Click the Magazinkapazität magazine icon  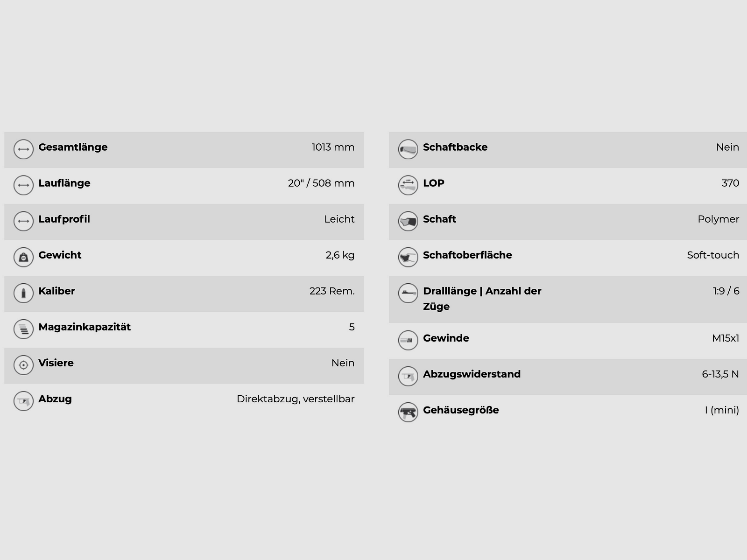(x=23, y=329)
